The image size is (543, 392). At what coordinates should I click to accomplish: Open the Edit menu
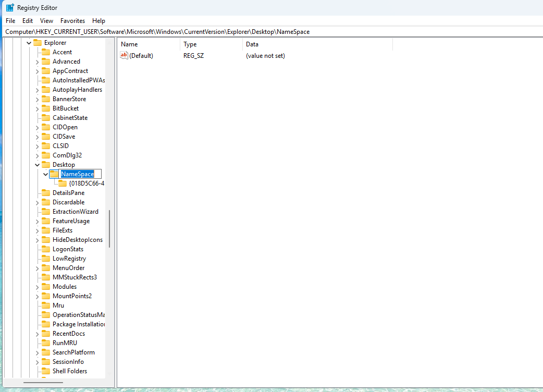(x=27, y=20)
